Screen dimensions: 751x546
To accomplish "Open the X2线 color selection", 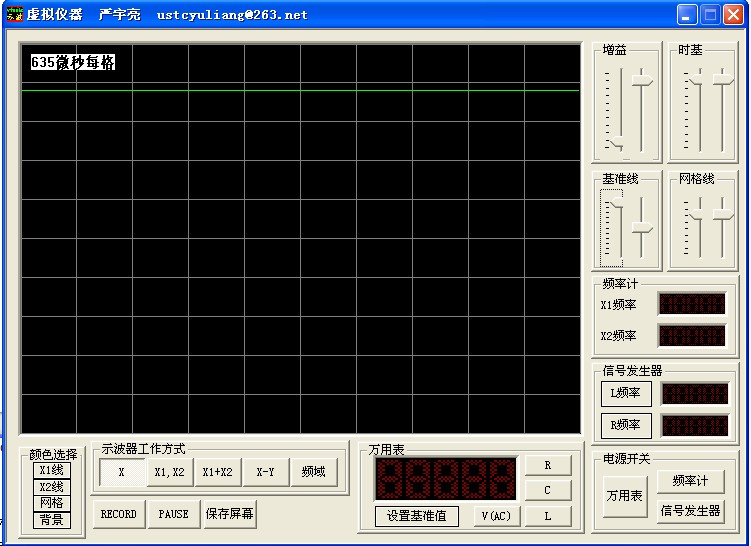I will click(x=51, y=487).
